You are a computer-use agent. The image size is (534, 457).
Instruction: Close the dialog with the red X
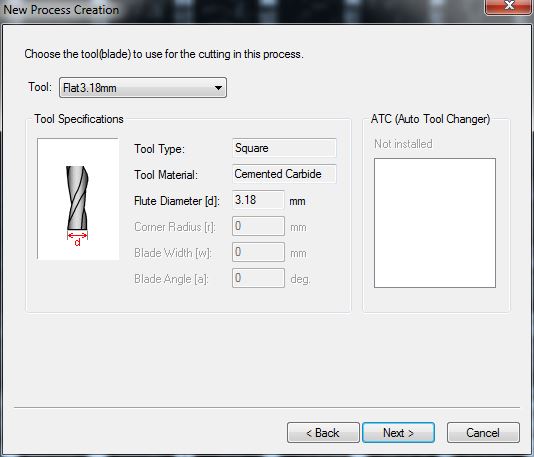(508, 6)
